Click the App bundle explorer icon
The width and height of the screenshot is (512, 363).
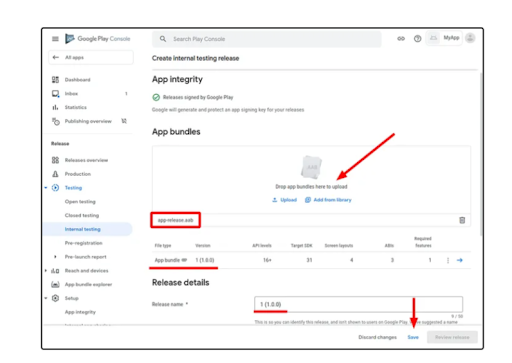55,284
